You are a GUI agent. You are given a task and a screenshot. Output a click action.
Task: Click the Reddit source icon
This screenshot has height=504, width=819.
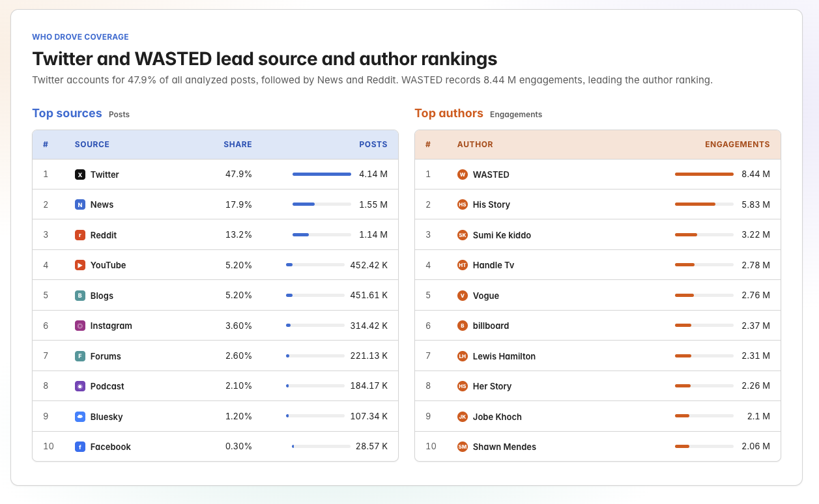point(80,235)
